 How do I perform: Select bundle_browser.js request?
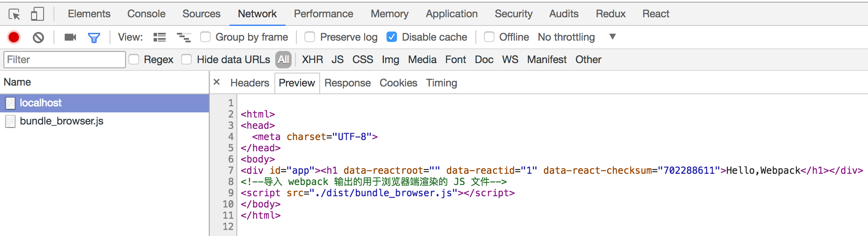(61, 121)
